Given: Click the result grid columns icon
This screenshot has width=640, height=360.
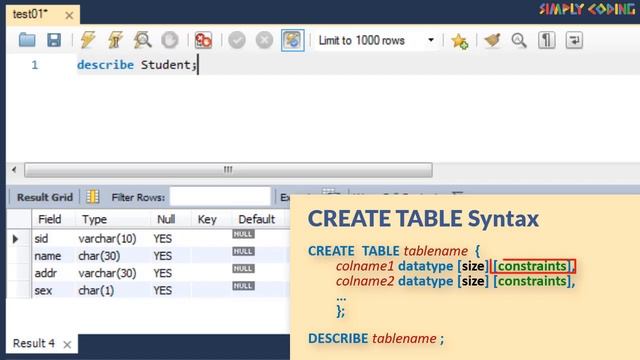Looking at the screenshot, I should pos(93,197).
